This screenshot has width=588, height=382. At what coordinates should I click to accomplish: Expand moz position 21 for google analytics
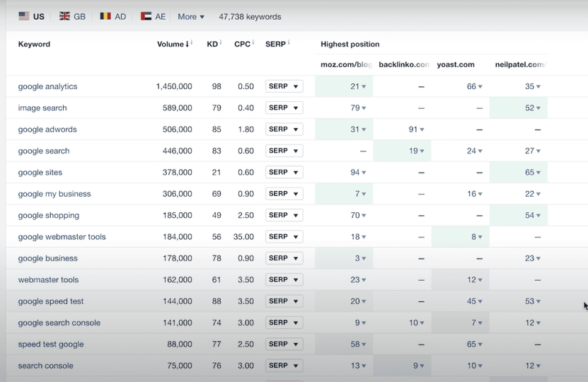click(x=358, y=86)
